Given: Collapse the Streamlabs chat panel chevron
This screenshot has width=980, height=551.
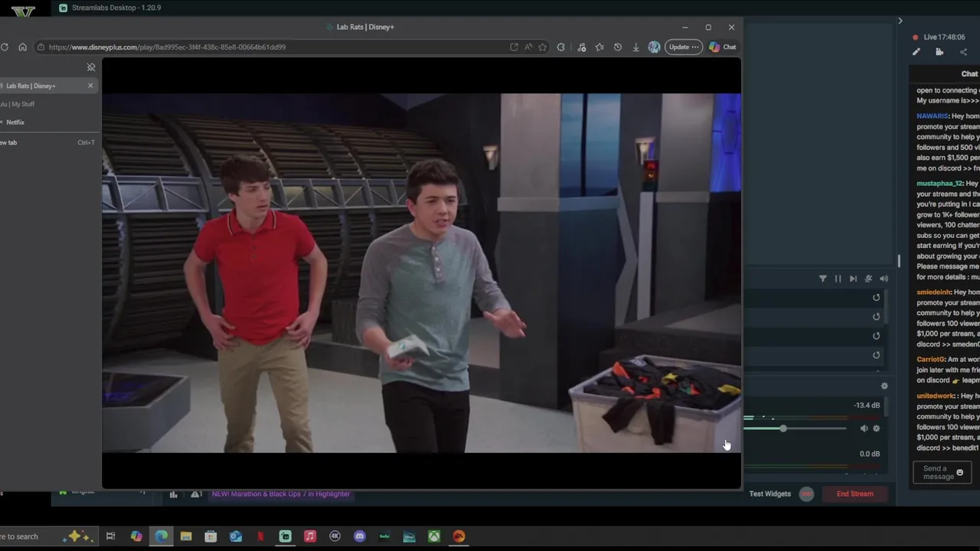Looking at the screenshot, I should [900, 21].
